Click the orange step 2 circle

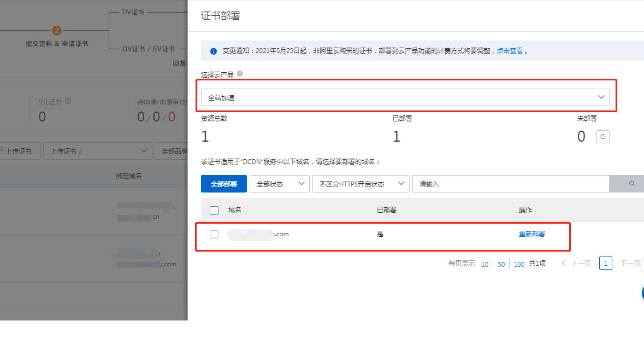point(57,31)
